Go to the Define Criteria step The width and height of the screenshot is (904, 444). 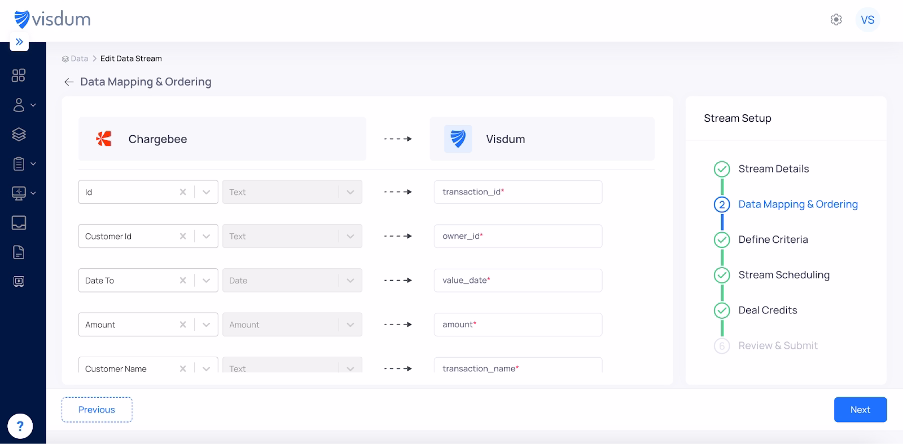773,239
